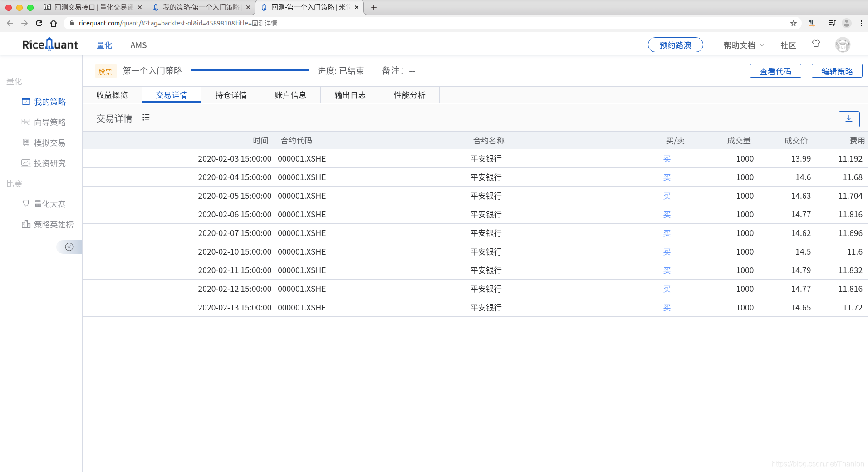The width and height of the screenshot is (868, 472).
Task: Switch to the 持仓详情 tab
Action: [231, 95]
